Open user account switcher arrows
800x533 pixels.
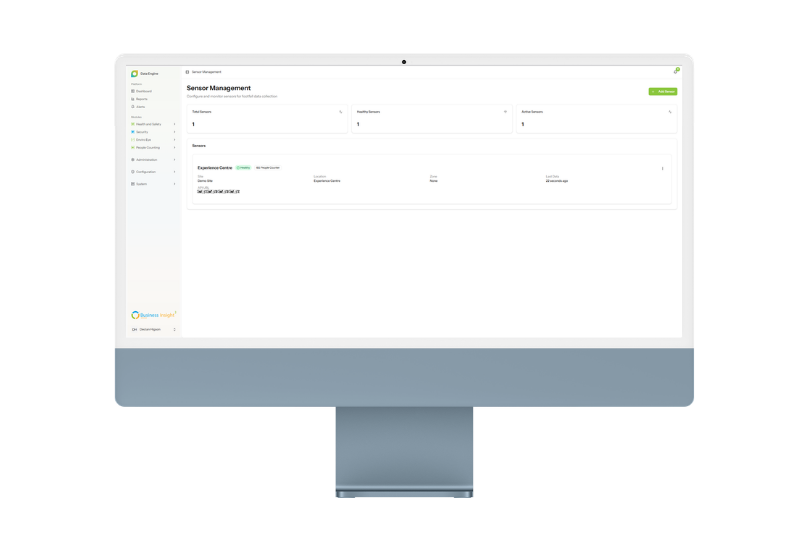[174, 329]
